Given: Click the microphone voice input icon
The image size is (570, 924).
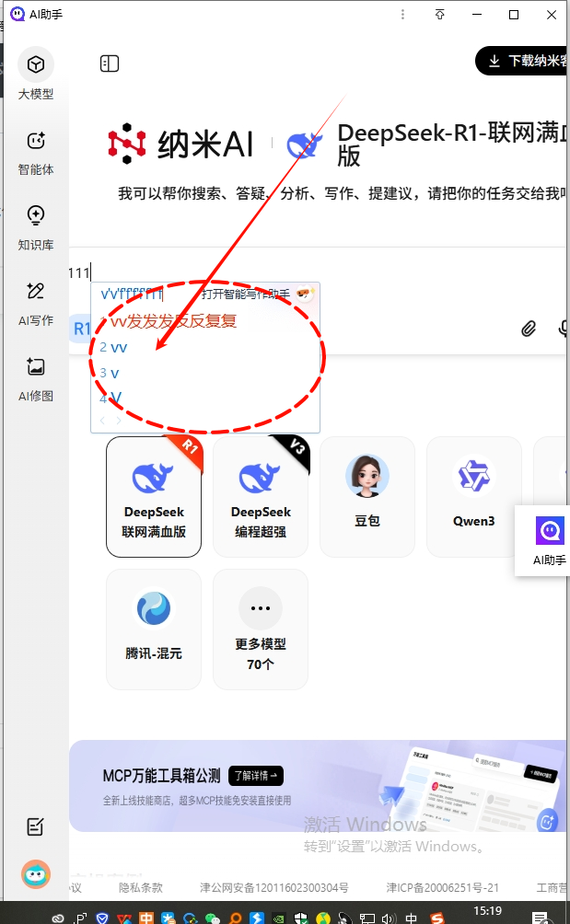Looking at the screenshot, I should [x=564, y=329].
